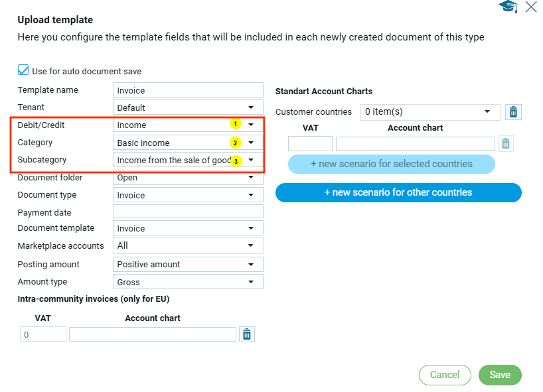Click new scenario for selected countries button
The image size is (543, 392).
tap(392, 164)
